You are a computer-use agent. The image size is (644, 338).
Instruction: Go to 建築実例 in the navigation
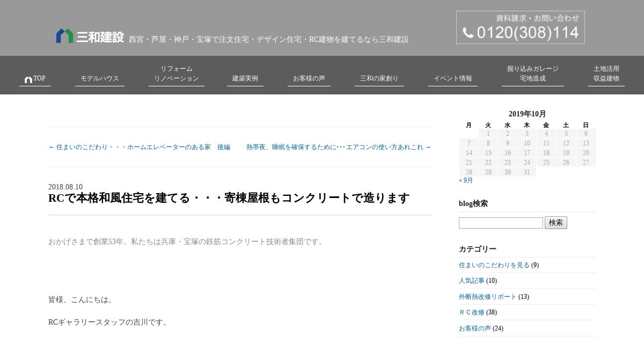point(245,78)
